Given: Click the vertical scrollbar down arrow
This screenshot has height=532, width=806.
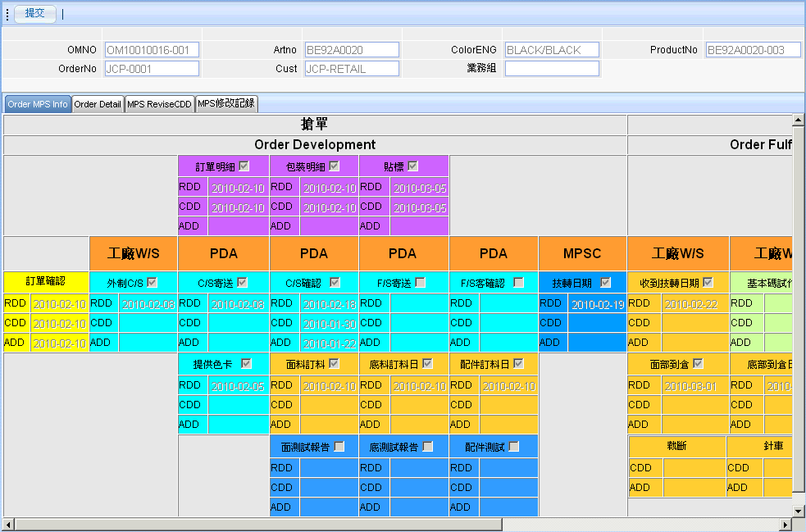Looking at the screenshot, I should pos(798,511).
